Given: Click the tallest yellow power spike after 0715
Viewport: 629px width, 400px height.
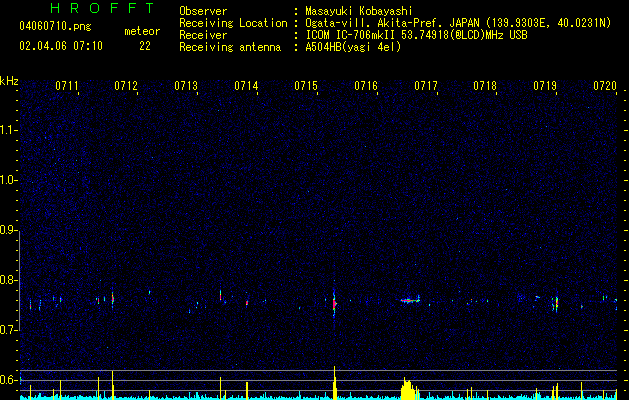Looking at the screenshot, I should pyautogui.click(x=334, y=383).
